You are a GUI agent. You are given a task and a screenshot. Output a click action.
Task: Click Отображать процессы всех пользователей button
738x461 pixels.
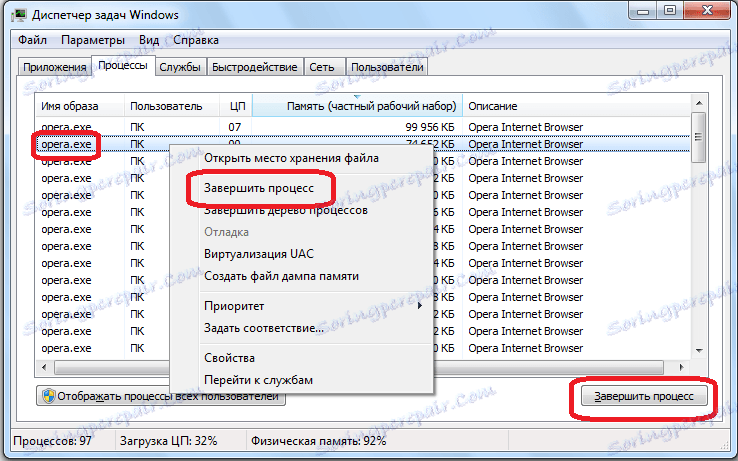pyautogui.click(x=161, y=396)
